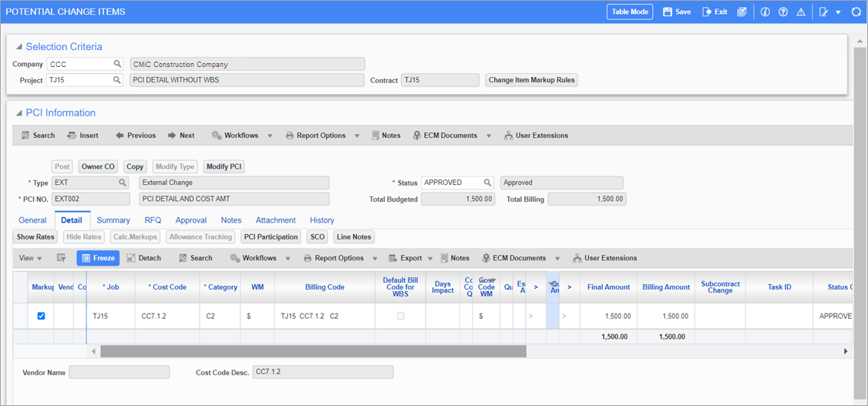Click Search in the detail table toolbar
Image resolution: width=868 pixels, height=406 pixels.
195,258
